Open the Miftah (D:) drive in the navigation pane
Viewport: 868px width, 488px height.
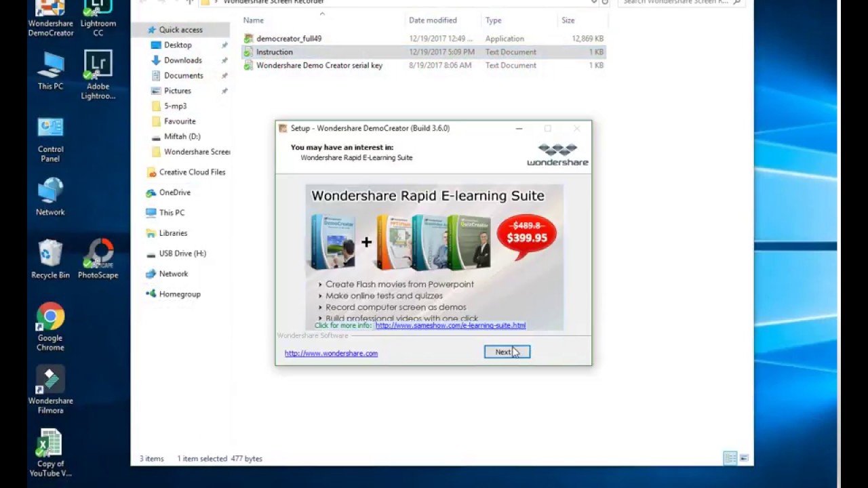pos(182,136)
